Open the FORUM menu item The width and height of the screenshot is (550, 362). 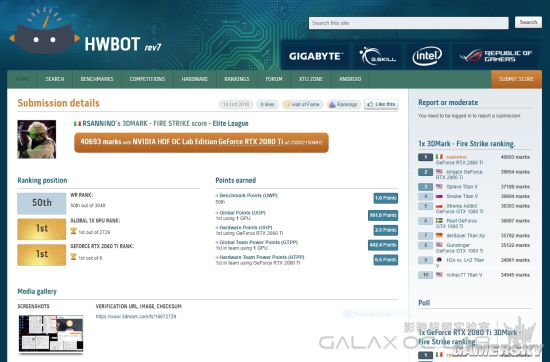(274, 79)
